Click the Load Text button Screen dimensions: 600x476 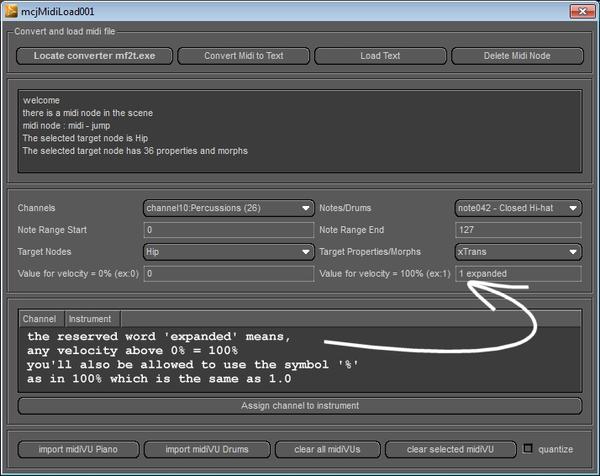[x=380, y=56]
